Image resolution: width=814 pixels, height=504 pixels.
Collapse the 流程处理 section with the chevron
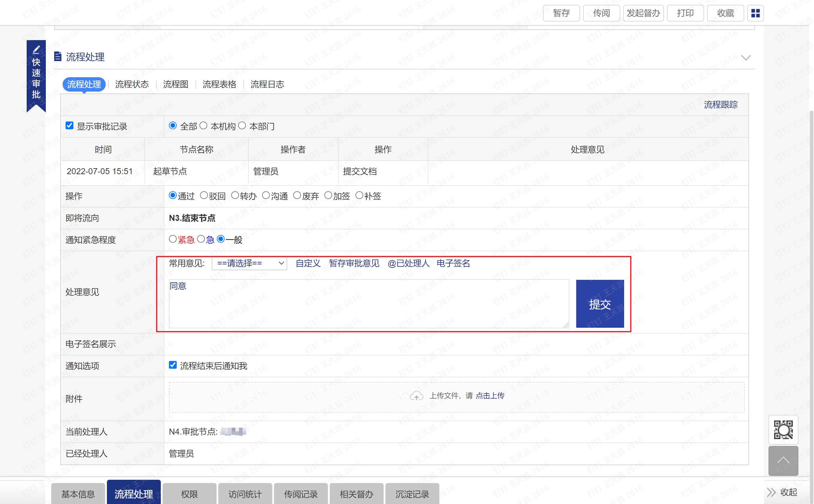746,58
